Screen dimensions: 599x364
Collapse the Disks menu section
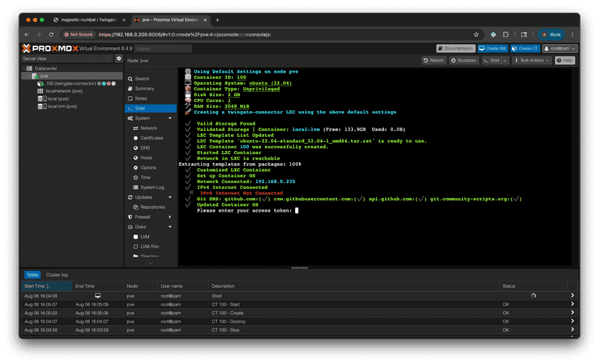tap(170, 227)
